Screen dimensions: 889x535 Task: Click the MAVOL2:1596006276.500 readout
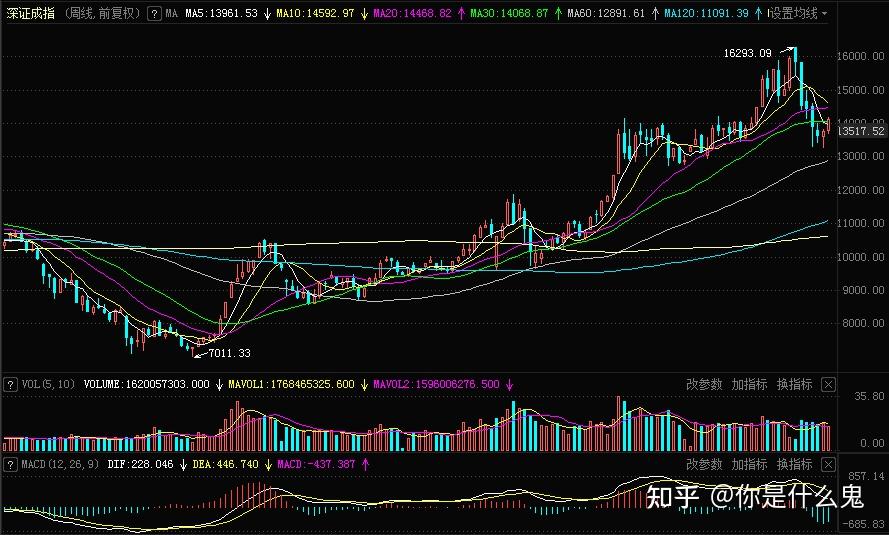click(x=436, y=384)
